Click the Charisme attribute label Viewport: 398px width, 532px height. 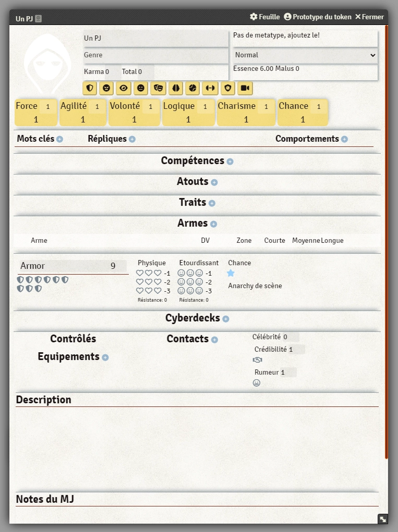point(237,106)
